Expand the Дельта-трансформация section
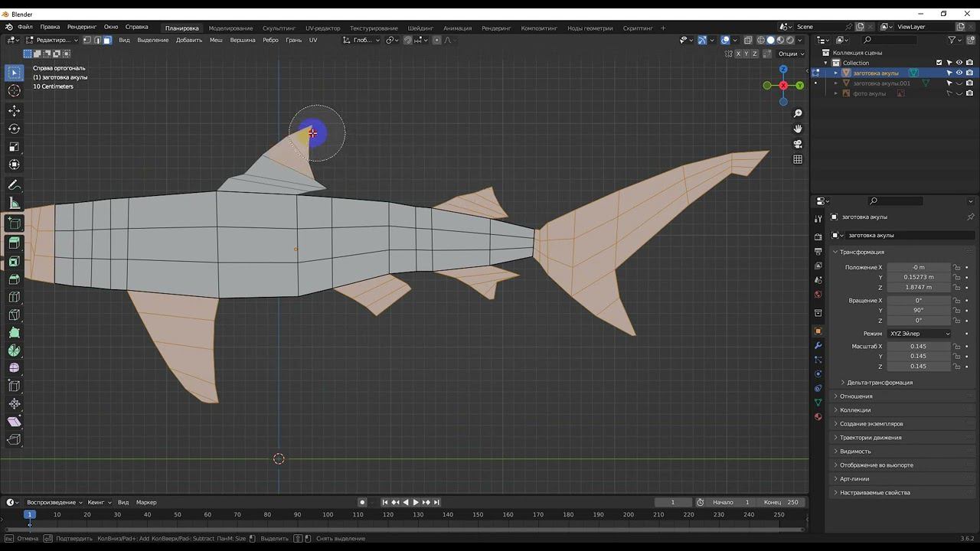This screenshot has height=551, width=980. pos(879,383)
